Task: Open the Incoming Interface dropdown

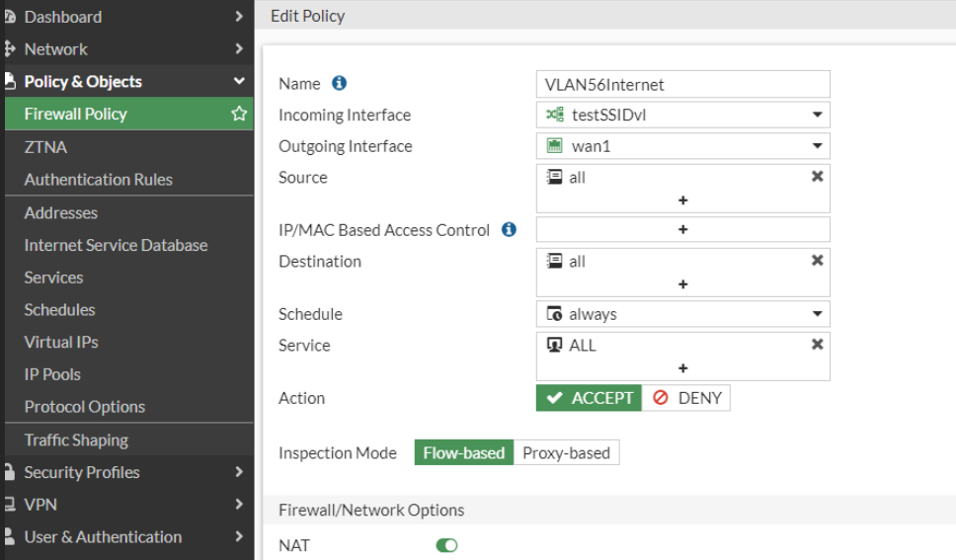Action: (x=817, y=115)
